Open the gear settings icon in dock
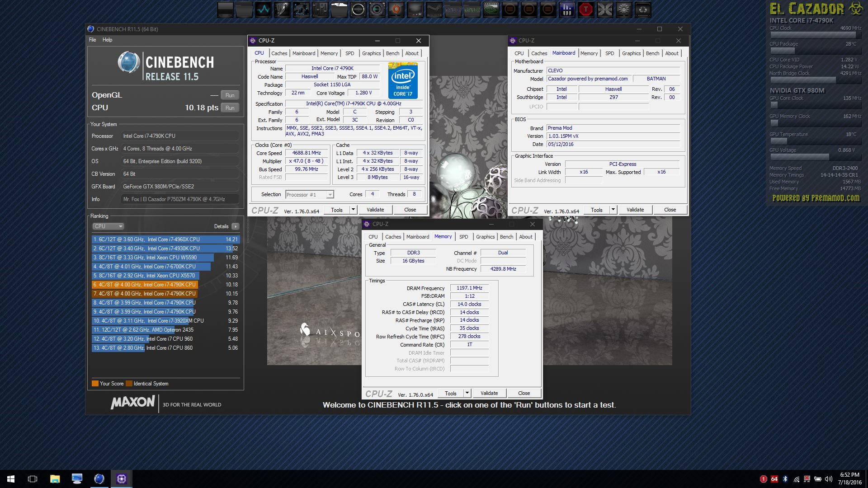 [624, 9]
